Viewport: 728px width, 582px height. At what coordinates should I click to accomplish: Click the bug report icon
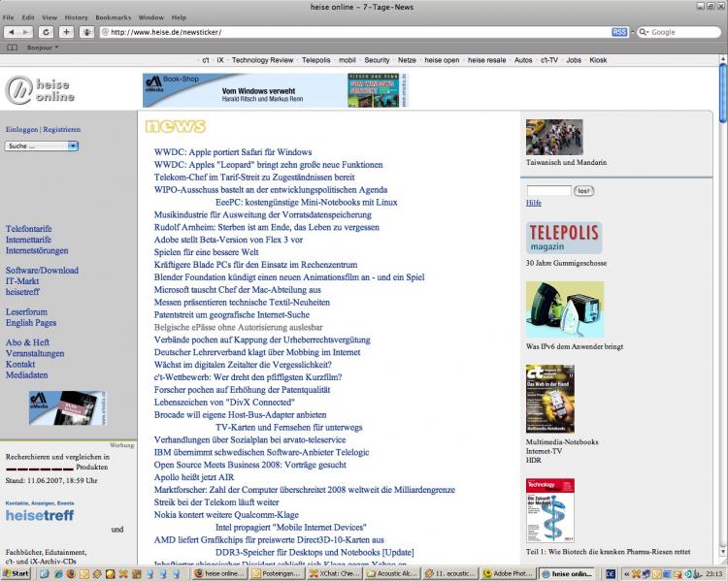[x=86, y=32]
